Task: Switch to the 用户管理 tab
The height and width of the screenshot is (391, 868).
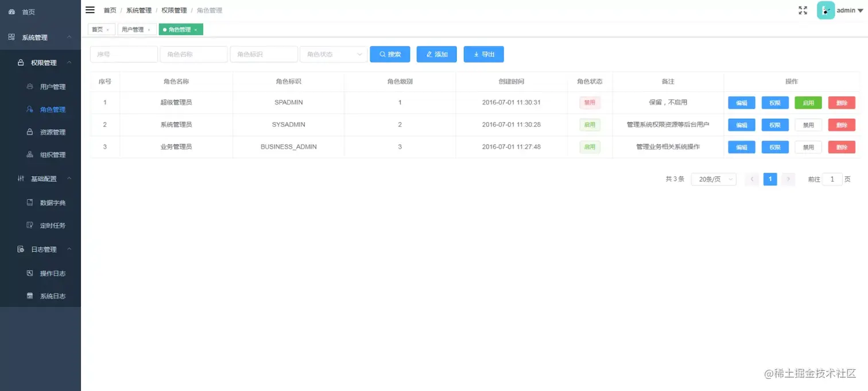Action: [137, 29]
